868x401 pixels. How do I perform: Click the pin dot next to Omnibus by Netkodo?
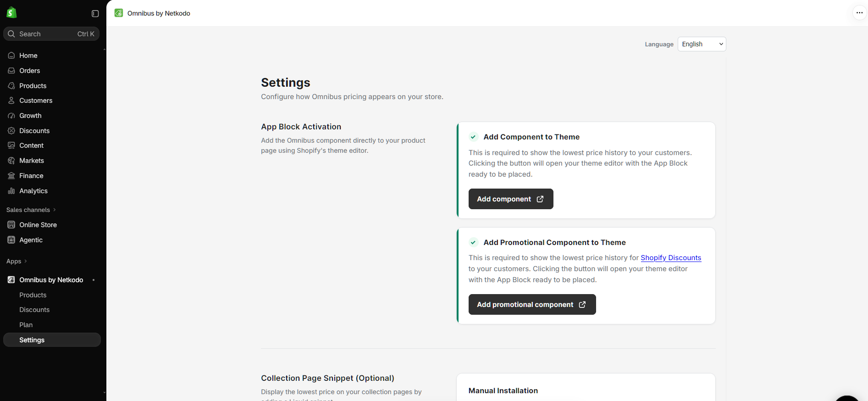pos(94,280)
